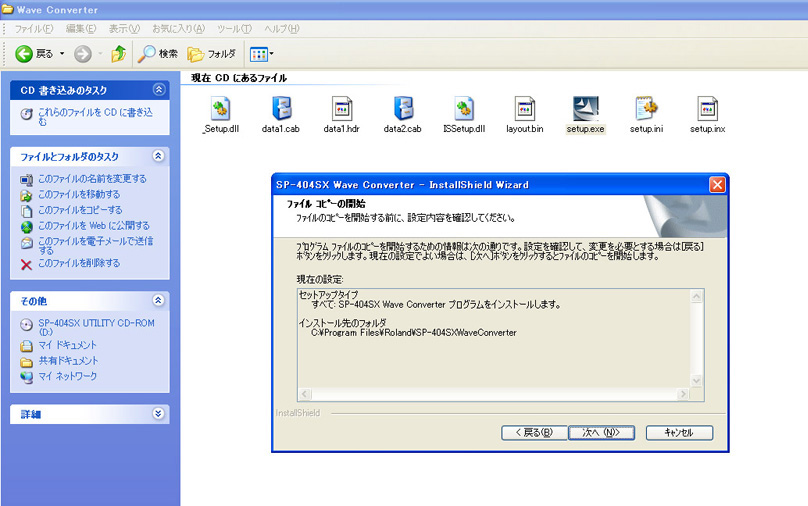Viewport: 808px width, 506px height.
Task: Open SP-404SX UTILITY CD-ROM (D:) link
Action: click(96, 327)
